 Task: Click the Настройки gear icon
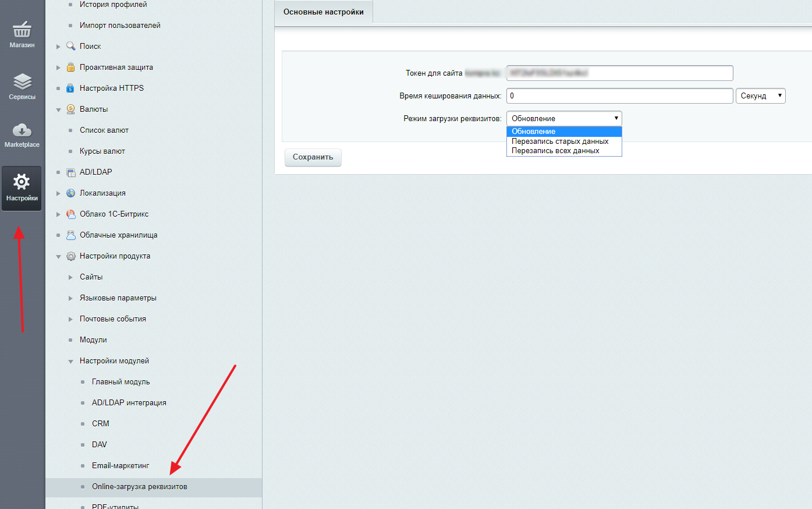22,182
